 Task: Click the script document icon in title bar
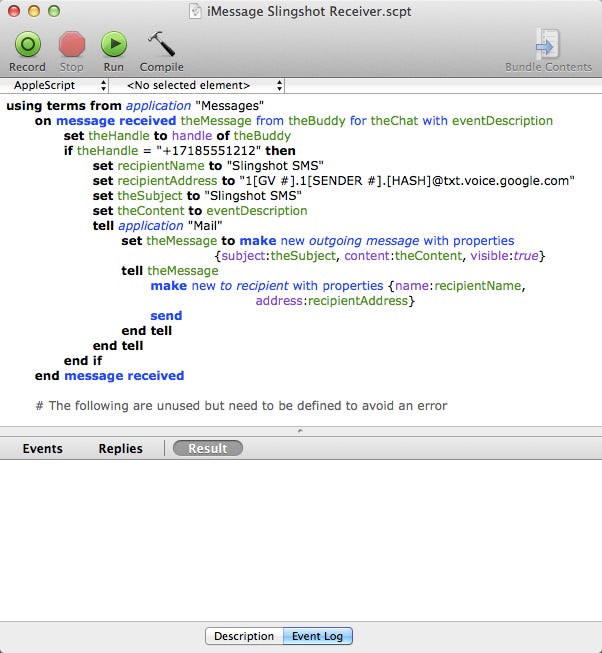195,11
